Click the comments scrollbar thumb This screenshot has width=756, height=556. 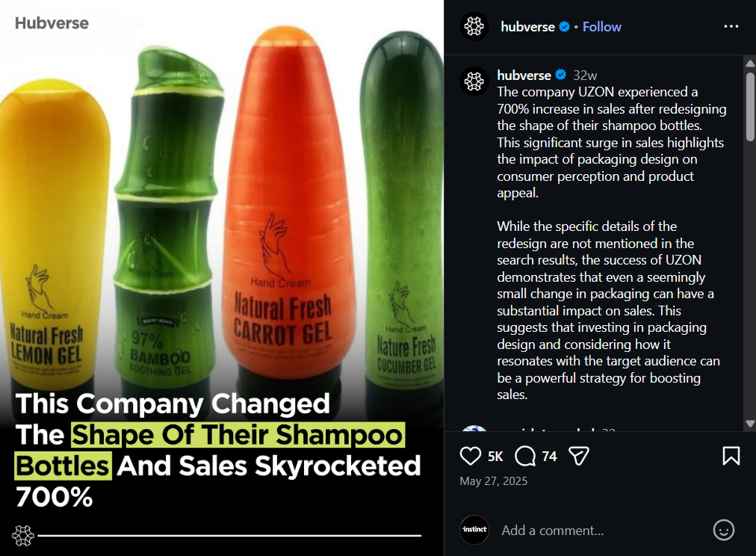750,107
